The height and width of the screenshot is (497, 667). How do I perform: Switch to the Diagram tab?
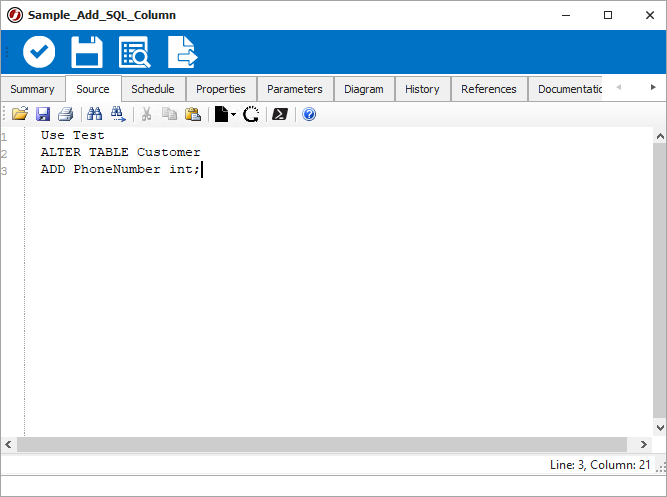[364, 89]
